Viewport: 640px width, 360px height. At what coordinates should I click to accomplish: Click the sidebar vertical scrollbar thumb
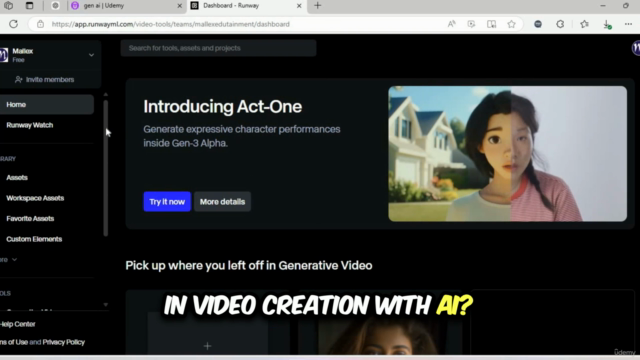[x=106, y=168]
